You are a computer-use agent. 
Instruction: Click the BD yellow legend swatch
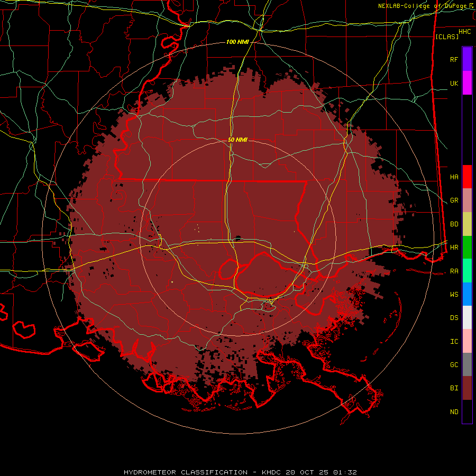point(467,224)
